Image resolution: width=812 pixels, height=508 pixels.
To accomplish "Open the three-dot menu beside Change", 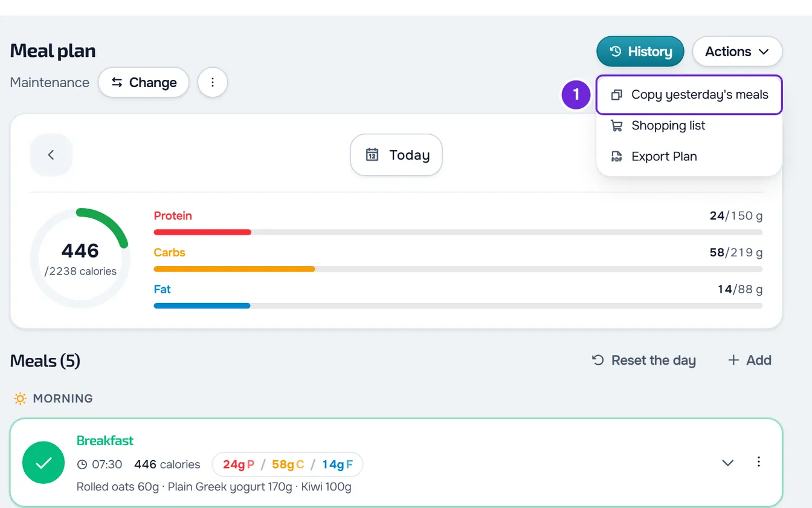I will click(x=213, y=82).
